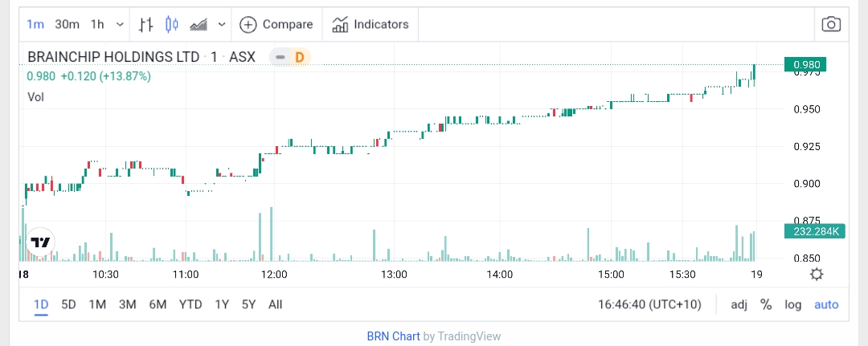Viewport: 868px width, 346px height.
Task: Select the 1m interval
Action: (35, 24)
